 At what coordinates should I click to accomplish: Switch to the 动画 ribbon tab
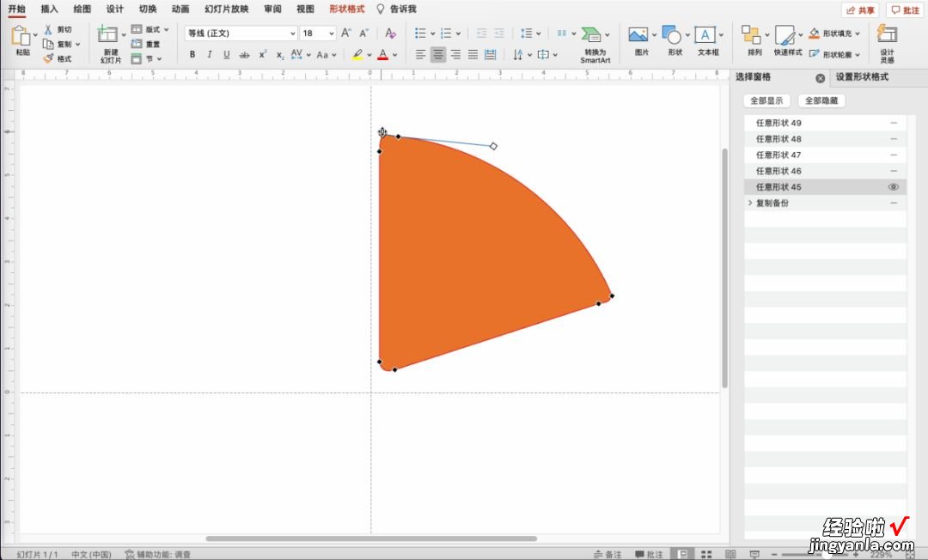click(x=180, y=9)
